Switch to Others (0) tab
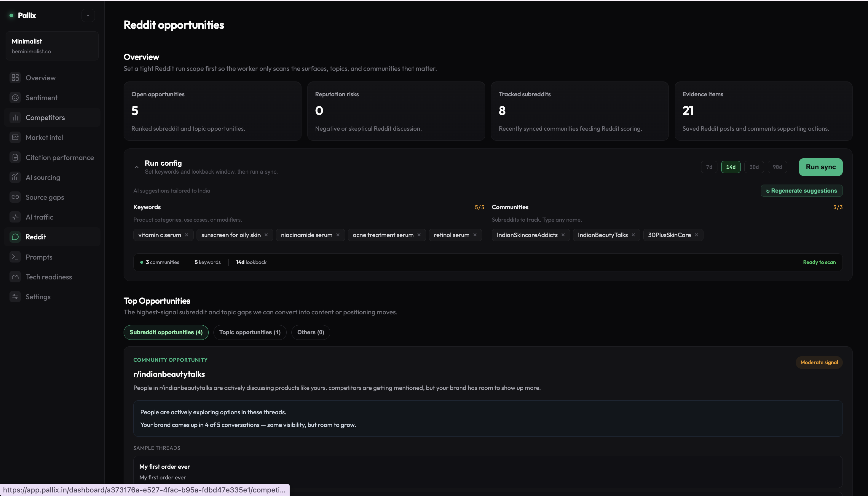 pyautogui.click(x=310, y=332)
